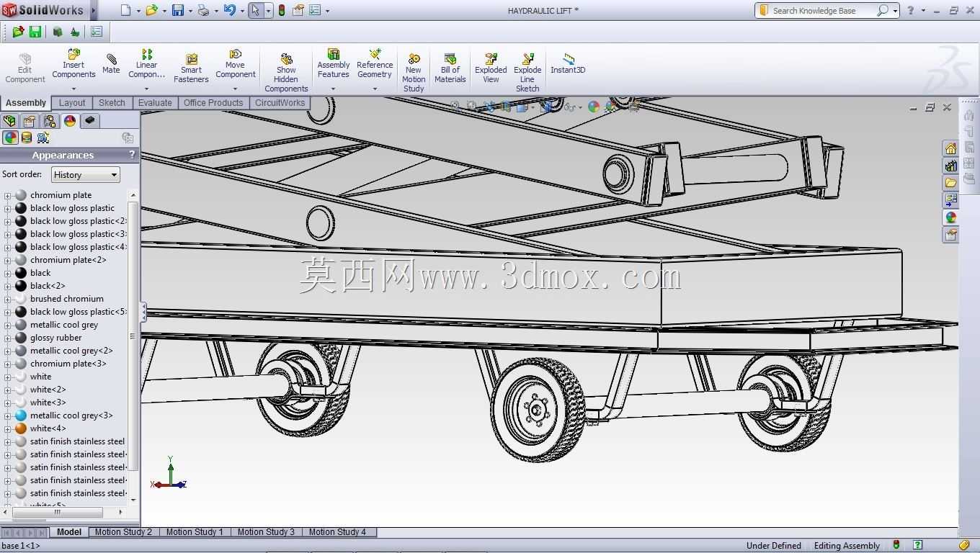Start a New Motion Study
980x553 pixels.
[x=414, y=73]
